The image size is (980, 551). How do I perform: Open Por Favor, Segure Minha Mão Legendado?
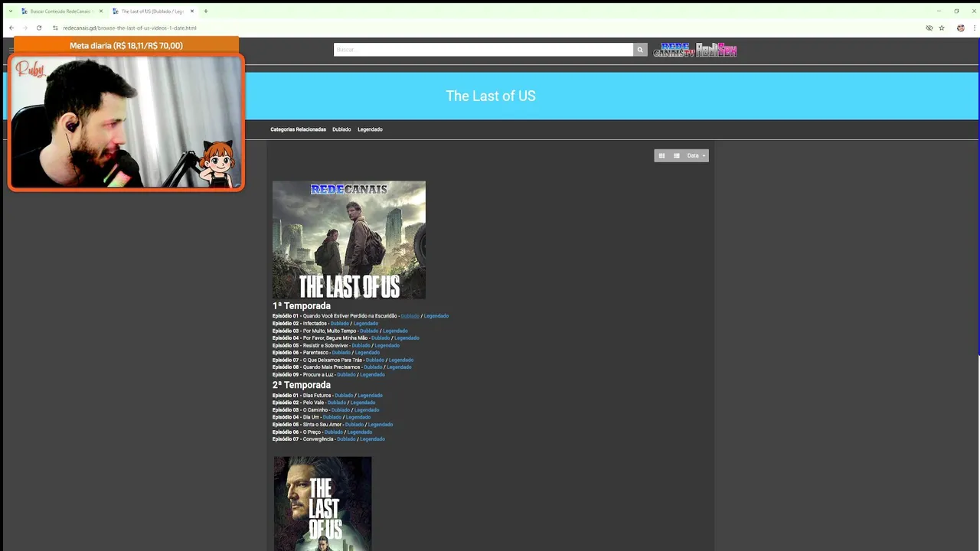click(407, 338)
